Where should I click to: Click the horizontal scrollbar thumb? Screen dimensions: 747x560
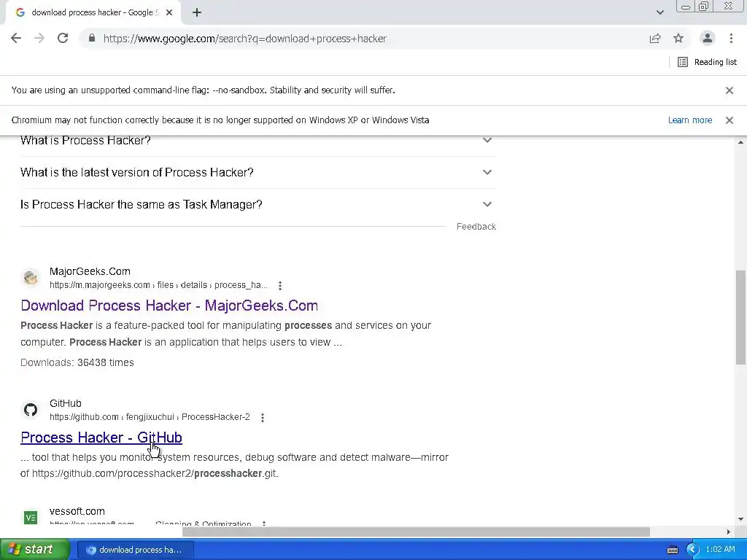coord(416,532)
